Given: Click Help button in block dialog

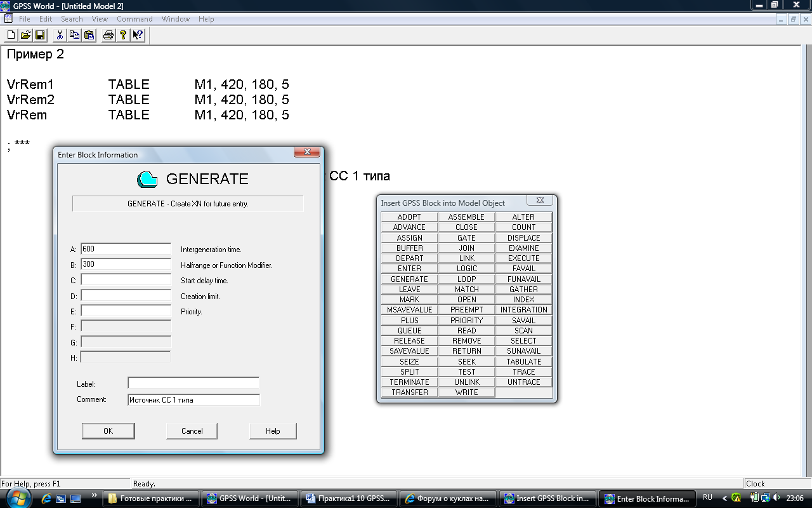Looking at the screenshot, I should tap(273, 431).
